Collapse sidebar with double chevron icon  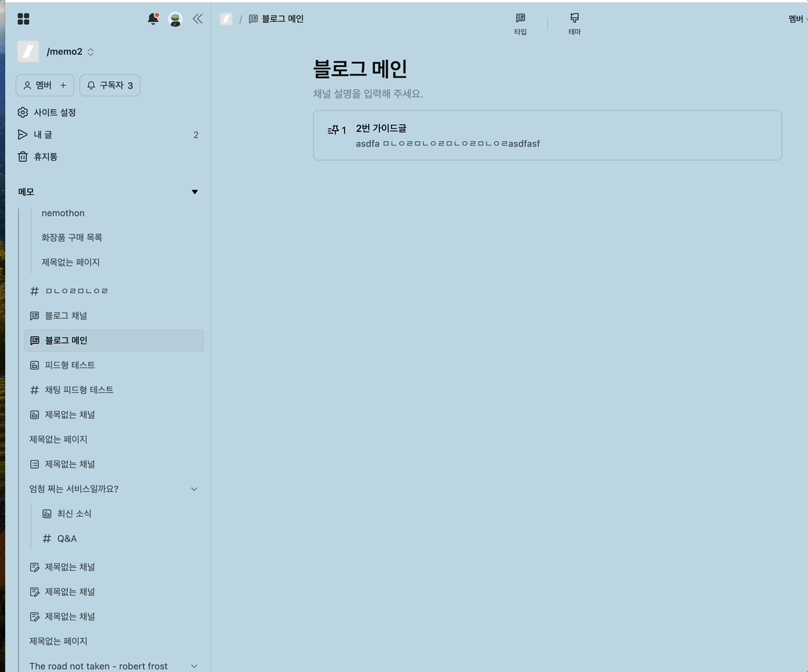click(x=197, y=19)
